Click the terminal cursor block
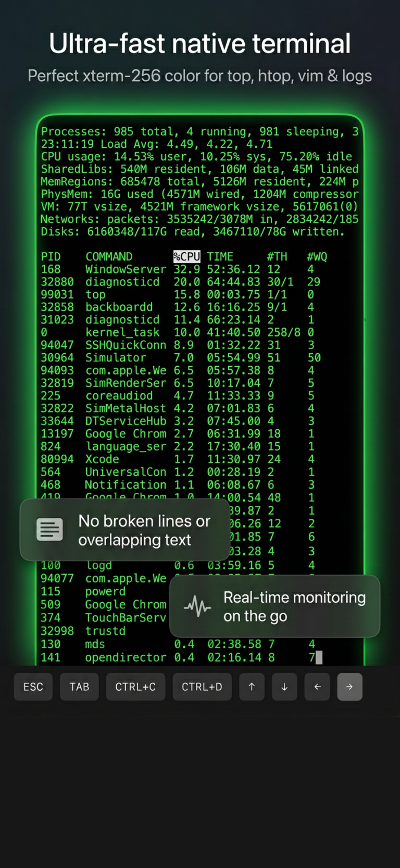Screen dimensions: 400x868 [x=319, y=658]
